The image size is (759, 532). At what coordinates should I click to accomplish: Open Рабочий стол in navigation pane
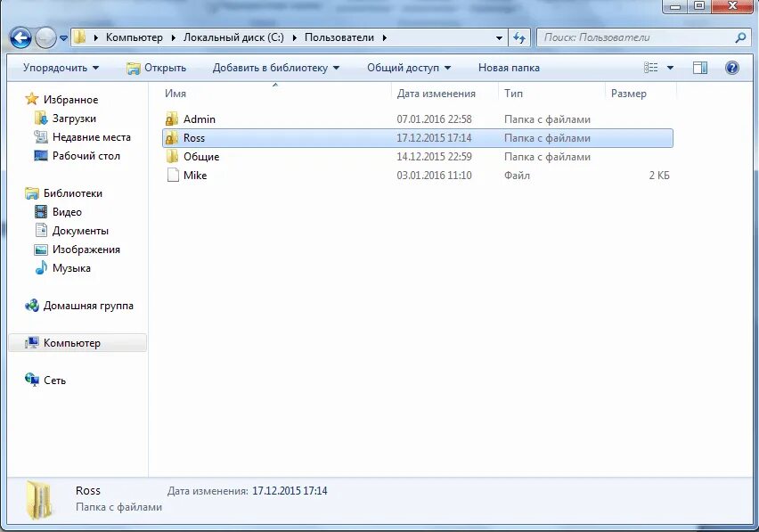point(86,156)
